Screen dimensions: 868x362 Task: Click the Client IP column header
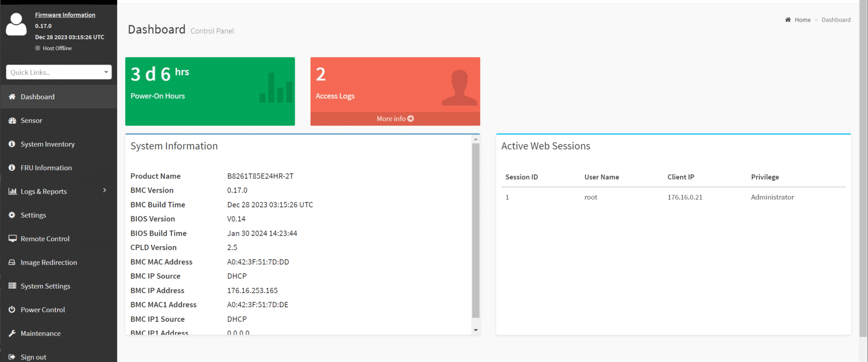point(681,177)
